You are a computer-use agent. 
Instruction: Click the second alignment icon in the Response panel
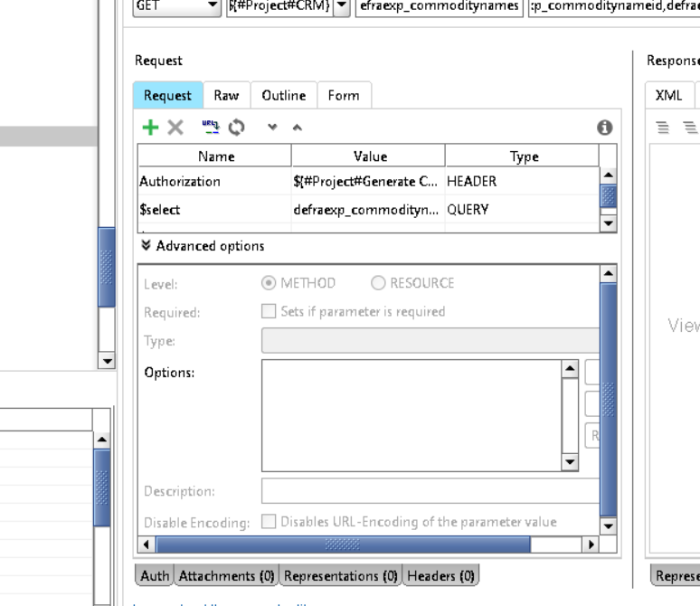coord(690,128)
